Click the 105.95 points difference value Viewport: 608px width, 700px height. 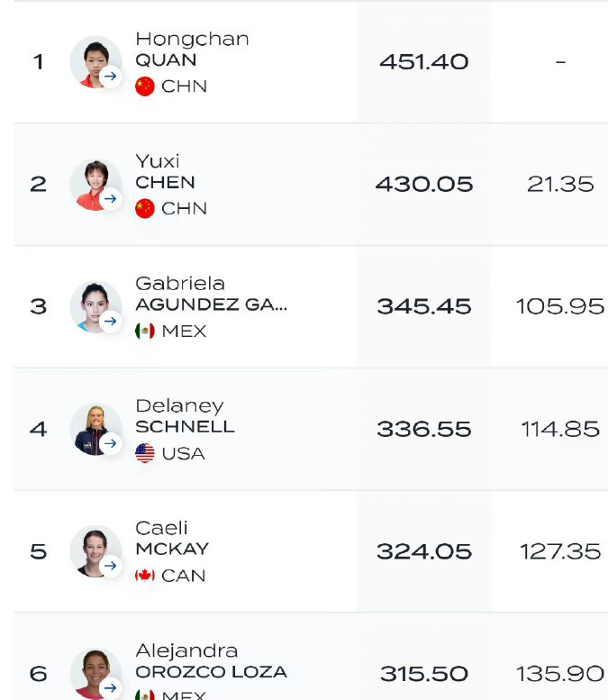559,306
